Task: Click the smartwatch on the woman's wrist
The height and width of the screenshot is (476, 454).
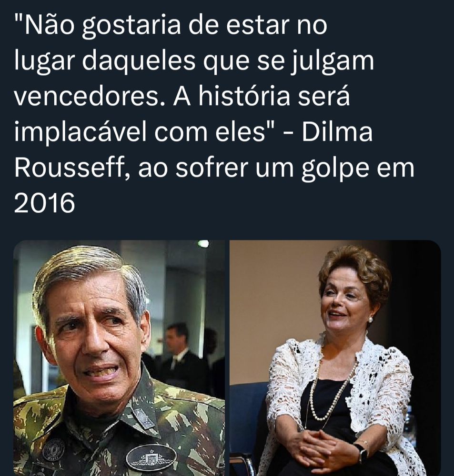Action: (362, 453)
